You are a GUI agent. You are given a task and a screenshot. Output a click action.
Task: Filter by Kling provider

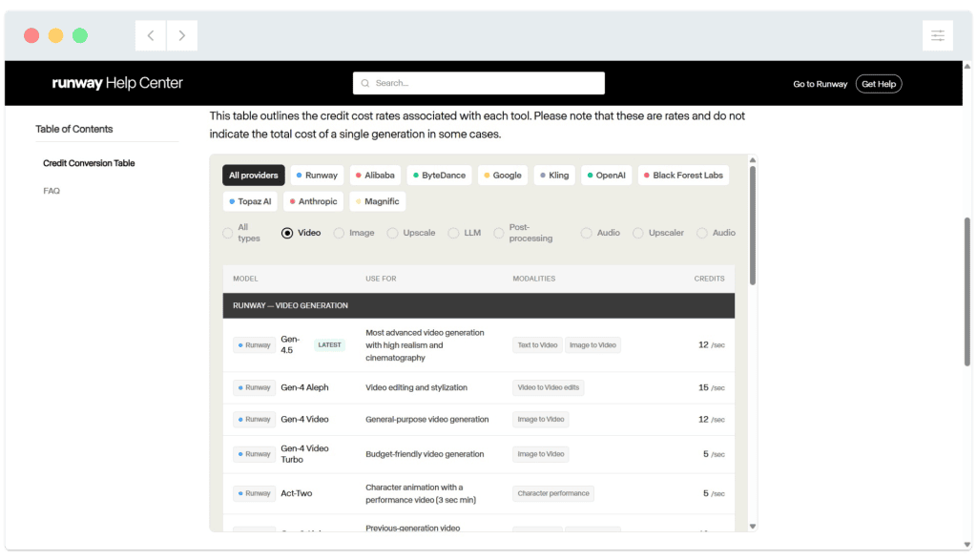554,175
